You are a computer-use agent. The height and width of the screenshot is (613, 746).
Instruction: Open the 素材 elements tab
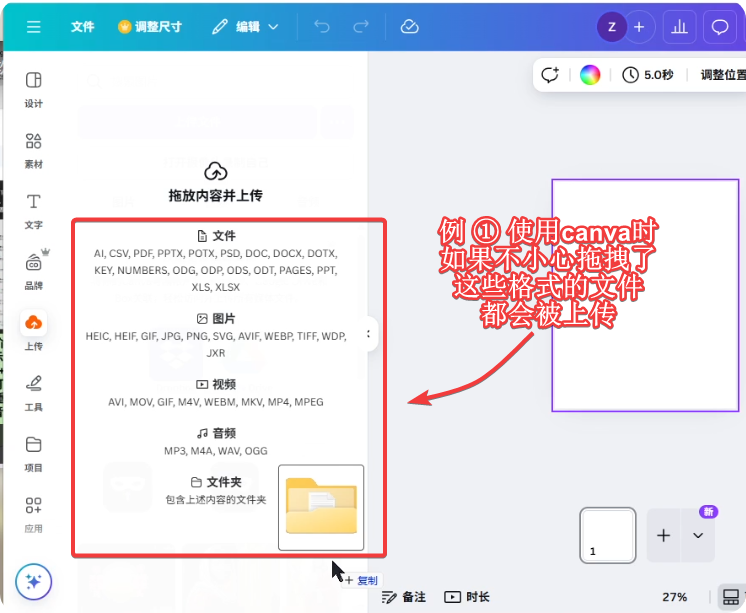(x=34, y=150)
